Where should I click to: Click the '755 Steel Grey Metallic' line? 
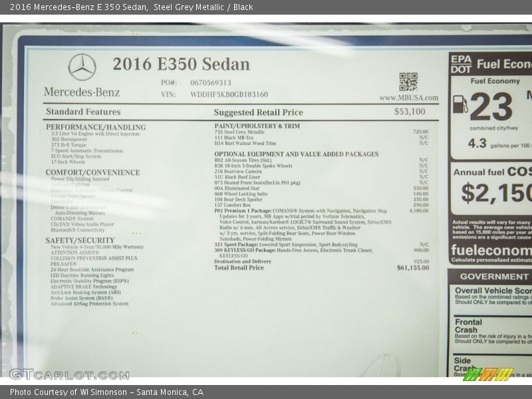tap(239, 132)
